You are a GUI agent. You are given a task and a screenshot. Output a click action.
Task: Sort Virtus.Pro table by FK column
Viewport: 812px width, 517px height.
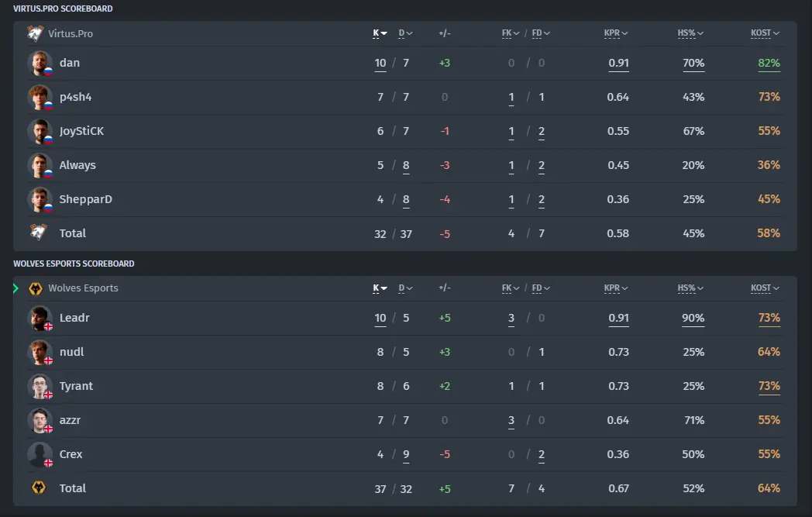pos(510,33)
